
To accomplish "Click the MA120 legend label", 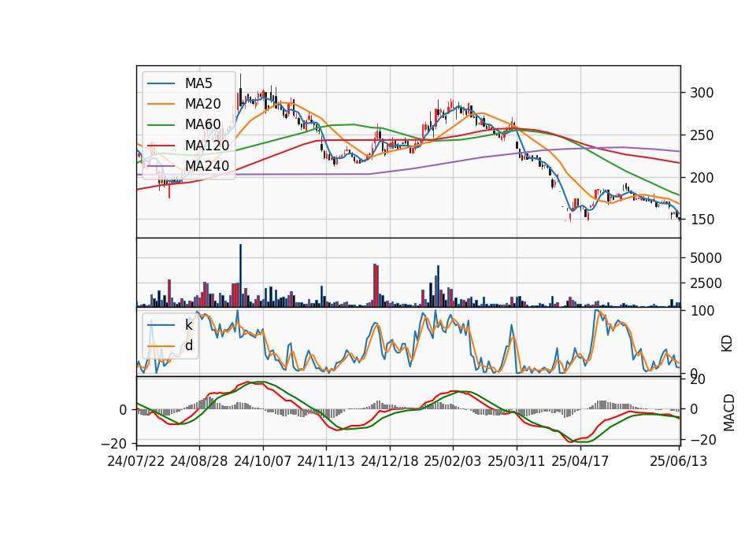I will [207, 145].
